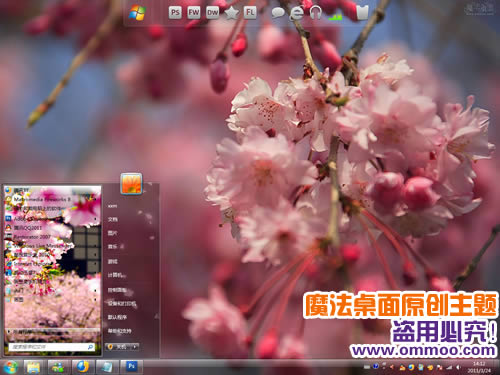Click the headphones icon in the top dock

pyautogui.click(x=315, y=13)
